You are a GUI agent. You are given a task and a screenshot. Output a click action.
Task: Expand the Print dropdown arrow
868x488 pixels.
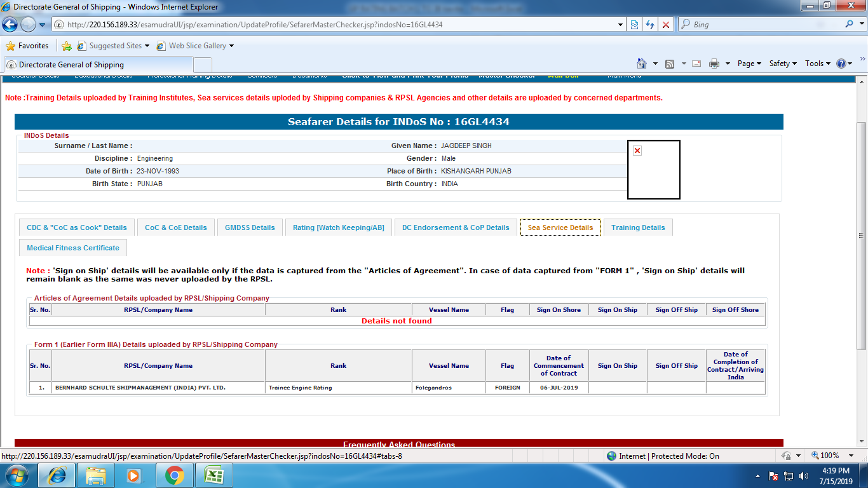pos(728,64)
